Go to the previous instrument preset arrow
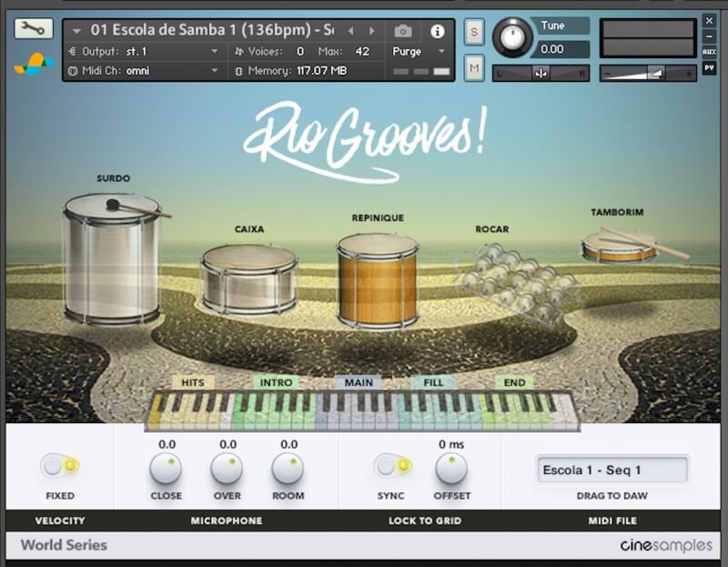This screenshot has height=567, width=728. coord(349,31)
